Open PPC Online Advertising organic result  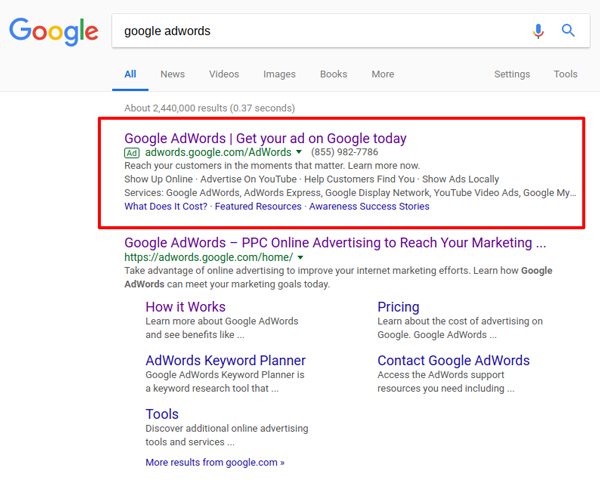335,243
